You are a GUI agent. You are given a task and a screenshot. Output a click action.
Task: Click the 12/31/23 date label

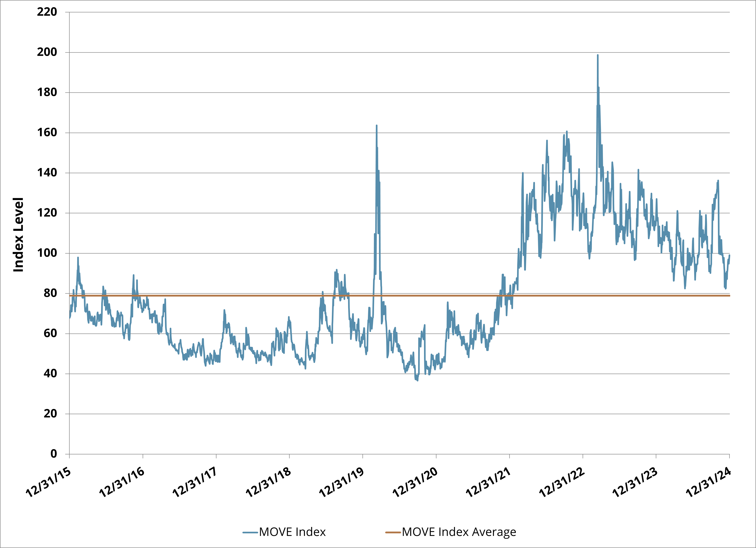[x=635, y=482]
